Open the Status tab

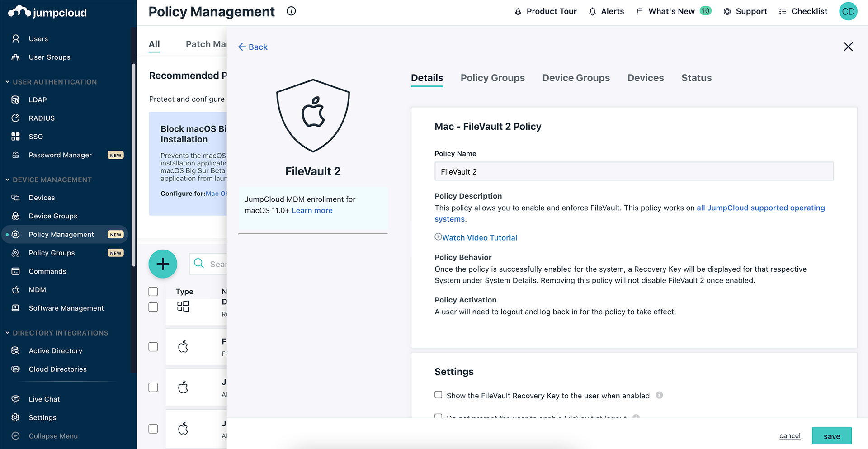pyautogui.click(x=696, y=78)
